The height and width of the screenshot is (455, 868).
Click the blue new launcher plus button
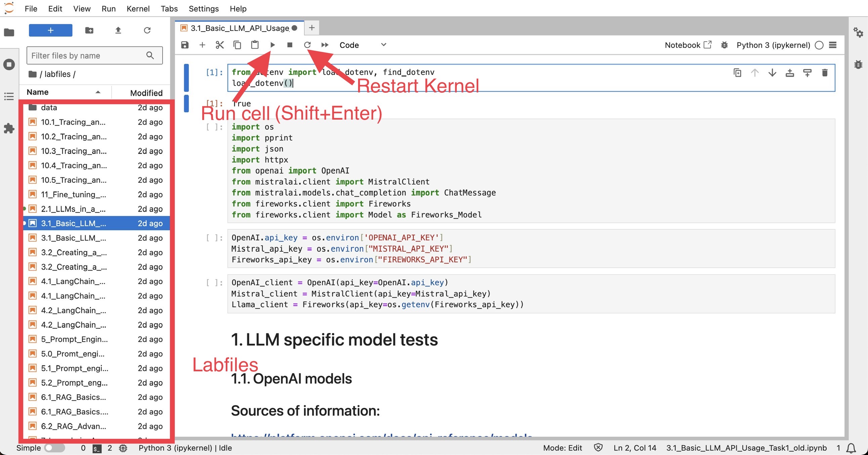[50, 30]
